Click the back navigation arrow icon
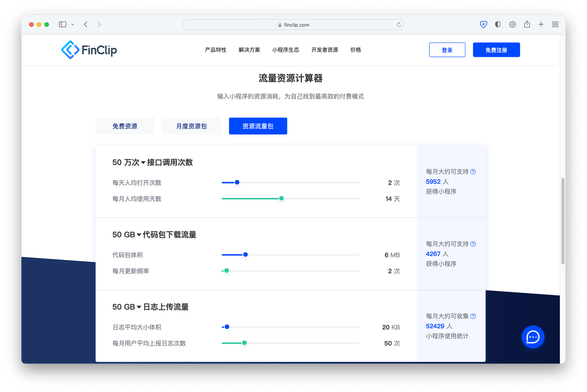The width and height of the screenshot is (587, 392). point(85,24)
